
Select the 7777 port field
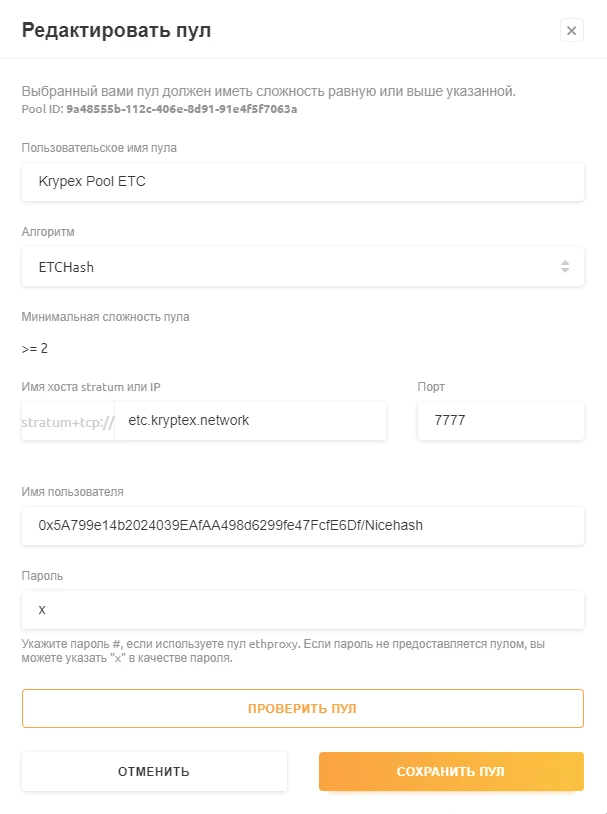(500, 421)
